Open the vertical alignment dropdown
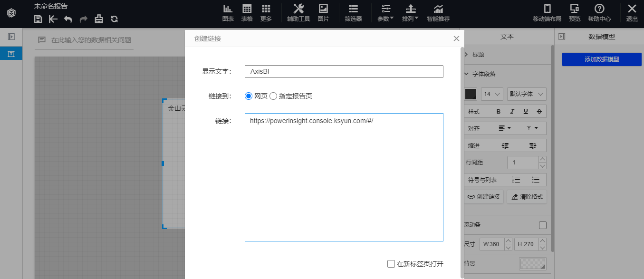The height and width of the screenshot is (279, 644). pyautogui.click(x=532, y=128)
